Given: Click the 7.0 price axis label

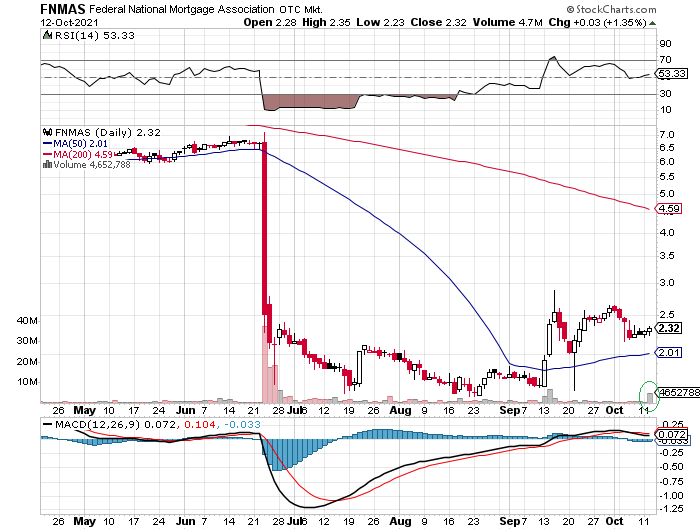Looking at the screenshot, I should [667, 134].
